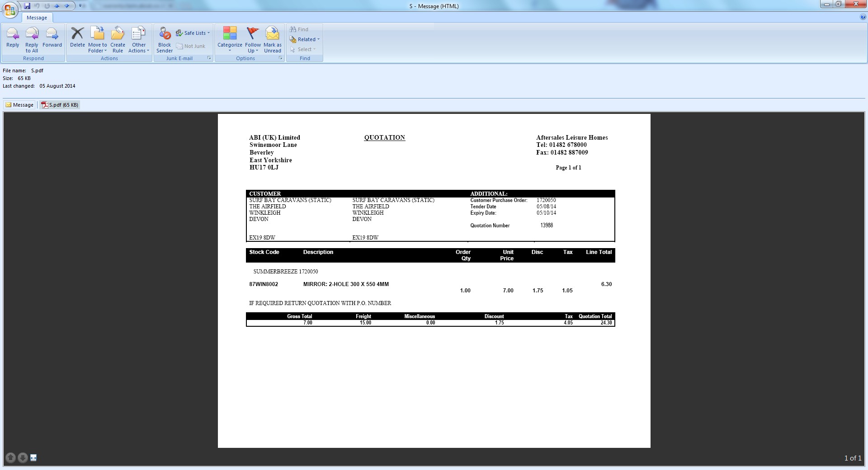Click Customer Purchase Order value 1720050
The image size is (868, 470).
click(x=546, y=200)
